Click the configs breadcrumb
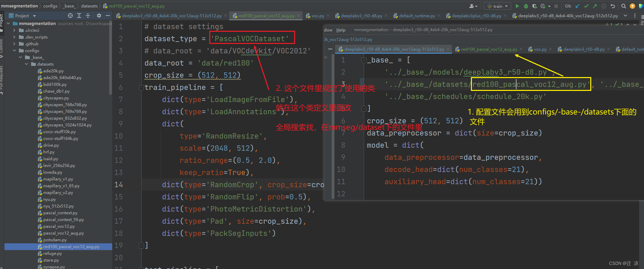644x269 pixels. point(50,6)
